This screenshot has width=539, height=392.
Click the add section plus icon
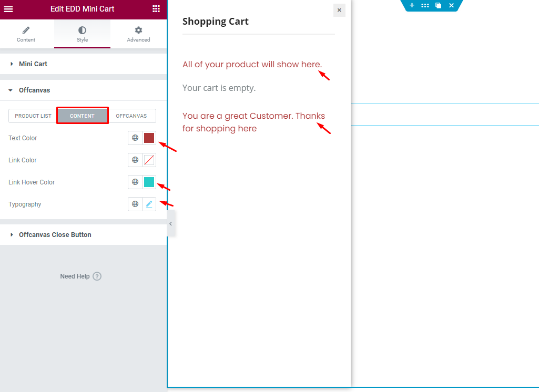pos(412,5)
